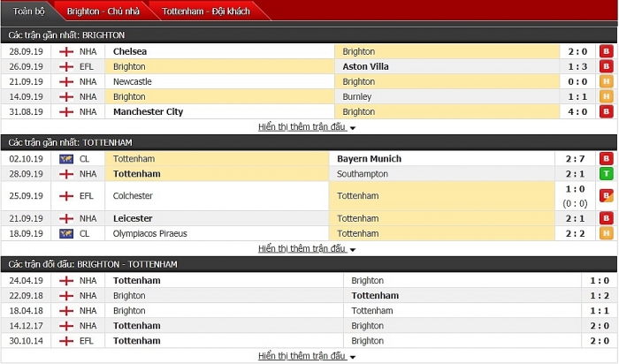The width and height of the screenshot is (619, 364).
Task: Show more Brighton–Tottenham head-to-head matches
Action: 307,356
